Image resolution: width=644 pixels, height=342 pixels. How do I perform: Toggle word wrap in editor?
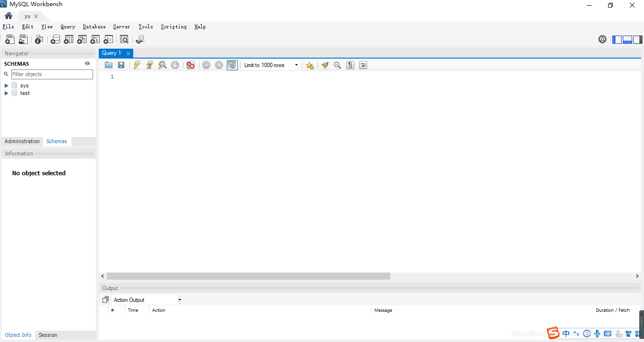click(x=363, y=65)
